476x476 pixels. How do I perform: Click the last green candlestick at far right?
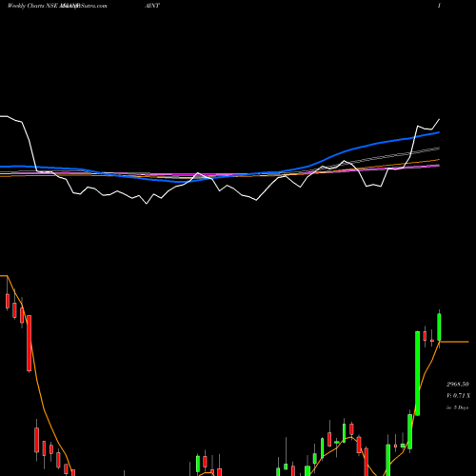tap(439, 327)
